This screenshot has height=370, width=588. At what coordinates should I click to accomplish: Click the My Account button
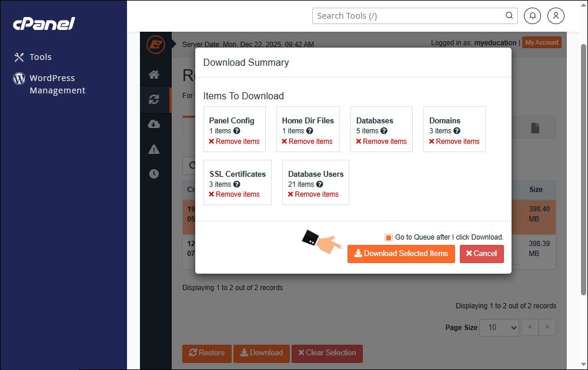[x=542, y=42]
